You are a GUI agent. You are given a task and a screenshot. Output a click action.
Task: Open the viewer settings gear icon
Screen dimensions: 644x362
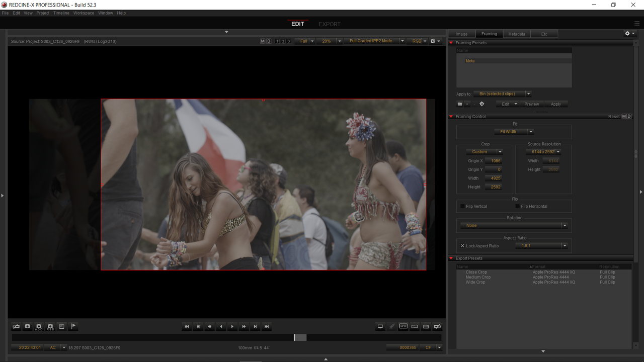point(433,41)
